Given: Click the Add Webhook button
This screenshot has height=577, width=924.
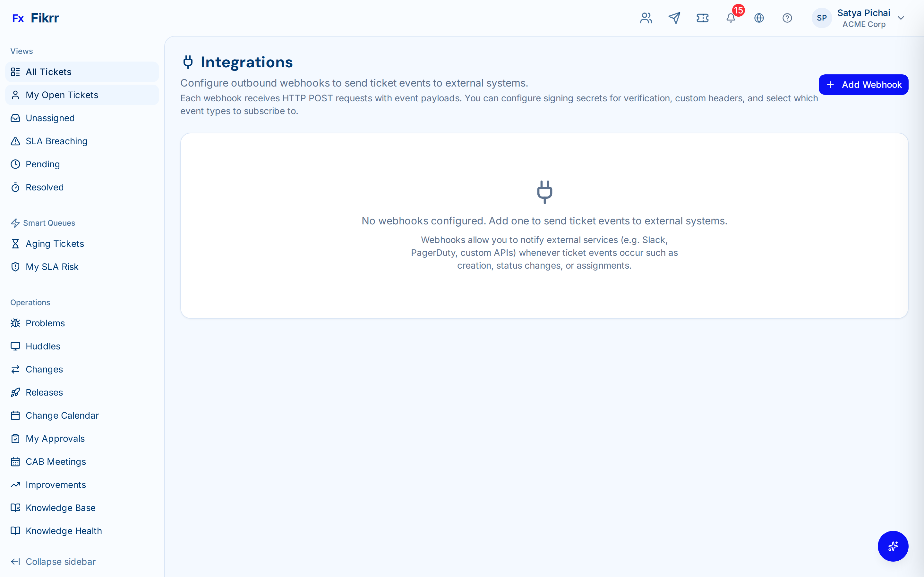Looking at the screenshot, I should tap(863, 84).
